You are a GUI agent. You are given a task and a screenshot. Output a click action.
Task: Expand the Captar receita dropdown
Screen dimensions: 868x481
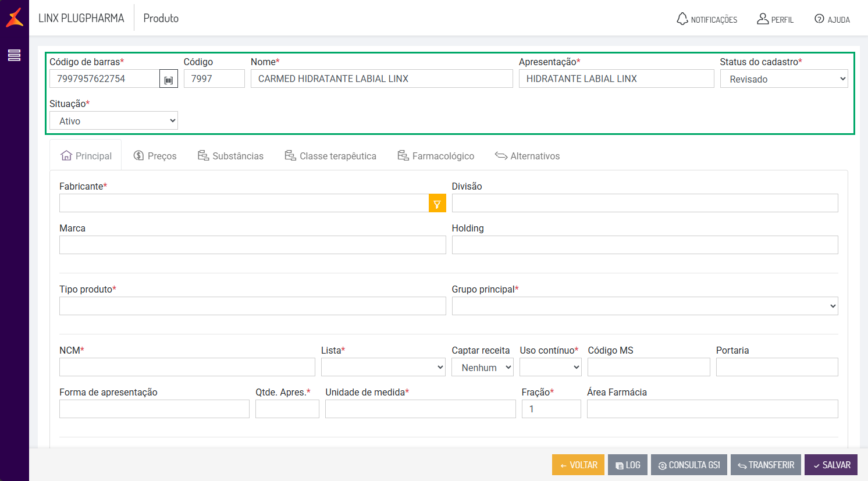[x=482, y=367]
